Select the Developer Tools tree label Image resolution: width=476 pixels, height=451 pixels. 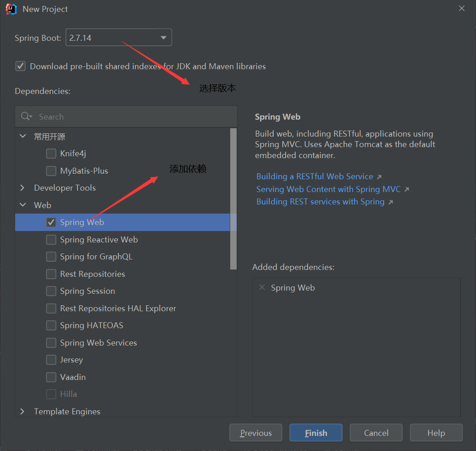[x=65, y=188]
